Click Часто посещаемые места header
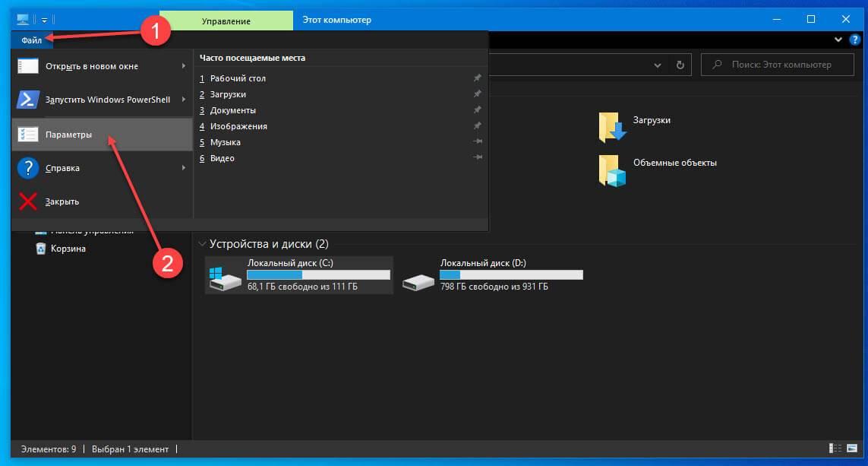Viewport: 868px width, 466px height. 252,58
